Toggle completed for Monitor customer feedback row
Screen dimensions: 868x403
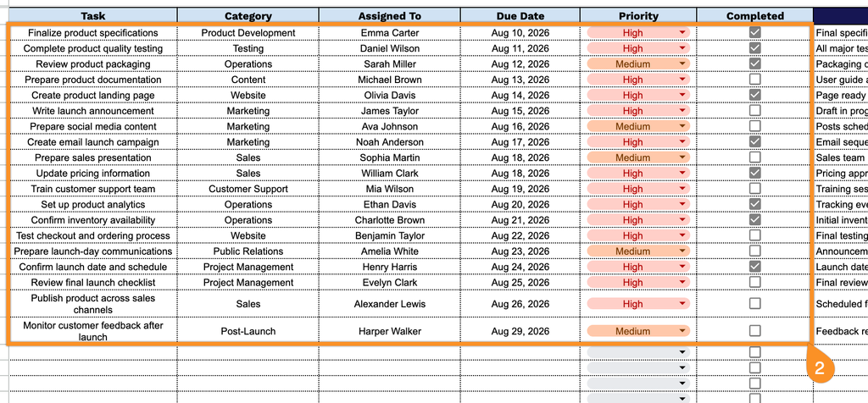754,330
